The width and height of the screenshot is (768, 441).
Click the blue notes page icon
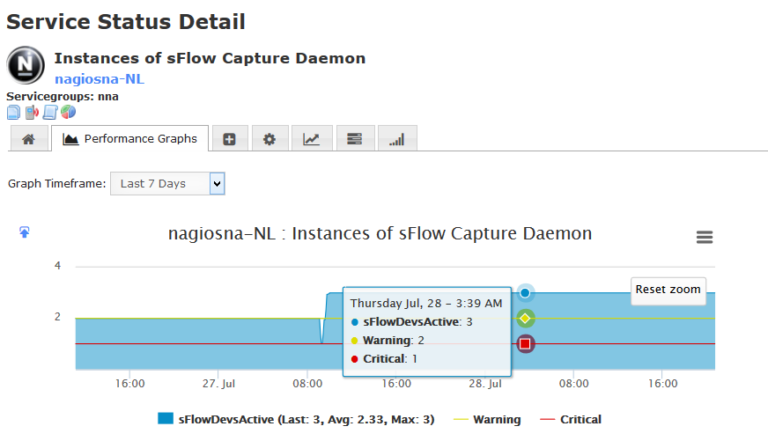click(14, 112)
